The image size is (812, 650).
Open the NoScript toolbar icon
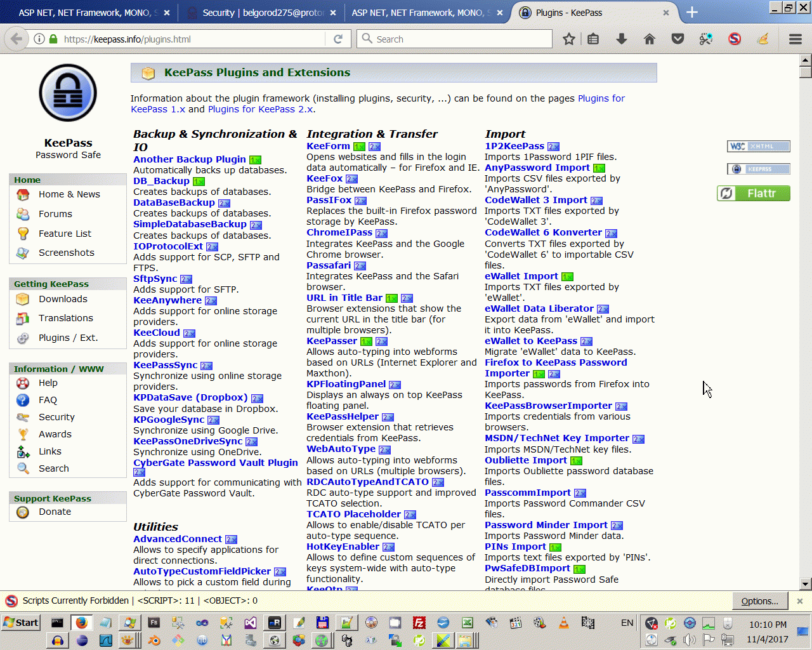[735, 39]
